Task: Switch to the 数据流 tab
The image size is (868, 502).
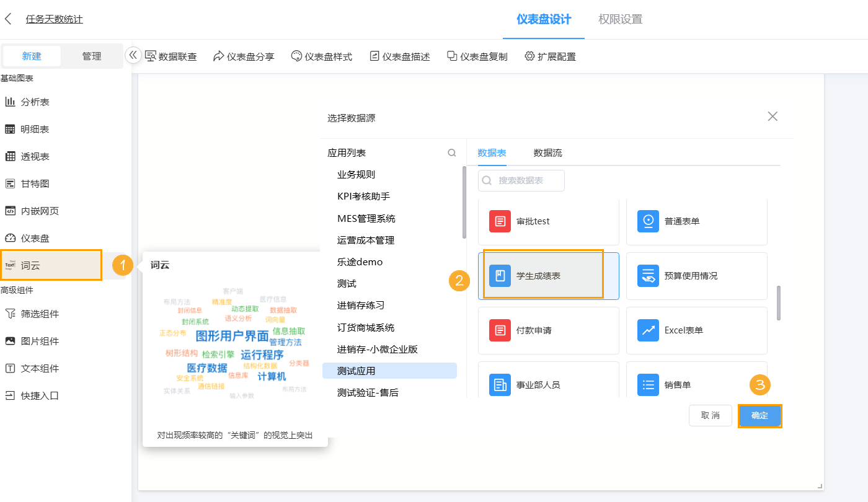Action: 546,152
